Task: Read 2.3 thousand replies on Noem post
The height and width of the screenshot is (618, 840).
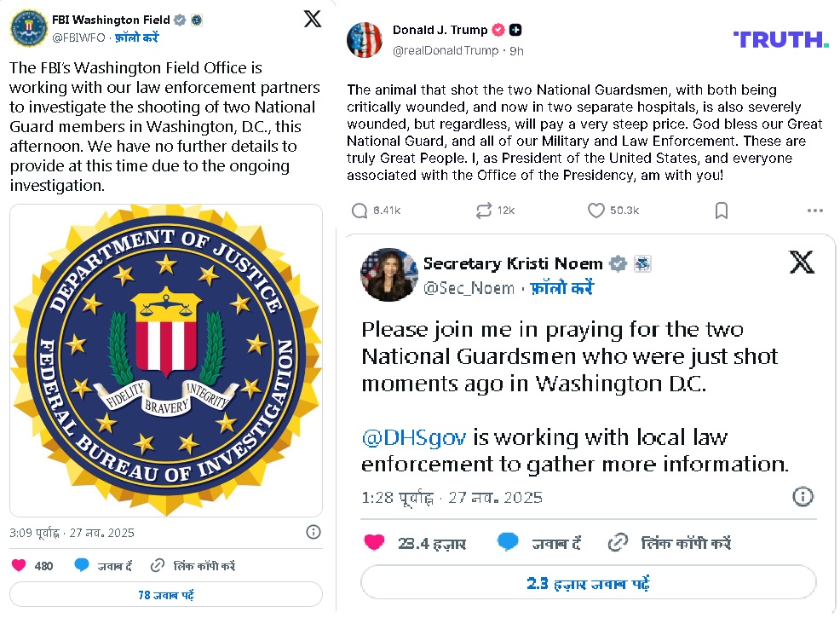Action: click(x=588, y=583)
